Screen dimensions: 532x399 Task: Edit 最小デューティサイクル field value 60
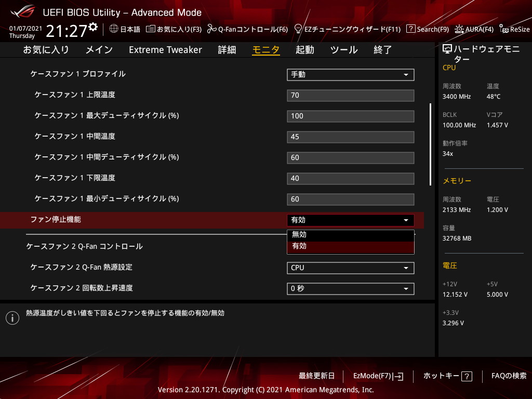click(351, 199)
